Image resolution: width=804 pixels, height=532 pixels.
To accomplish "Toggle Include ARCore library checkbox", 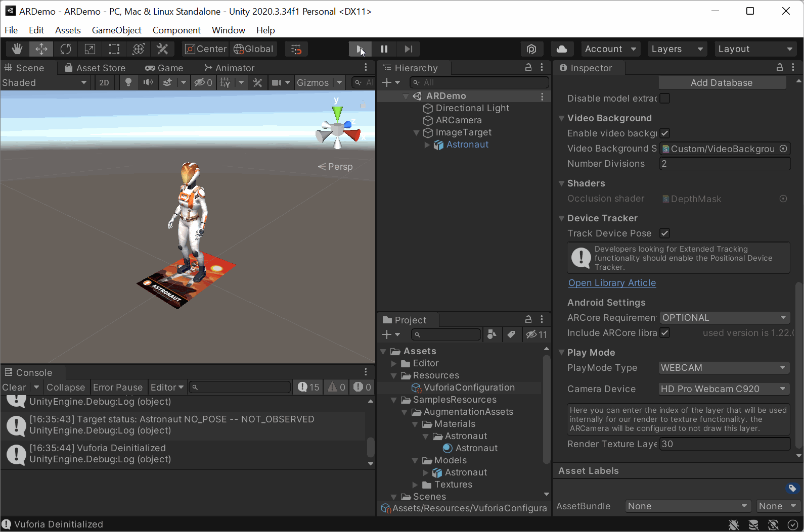I will coord(665,333).
